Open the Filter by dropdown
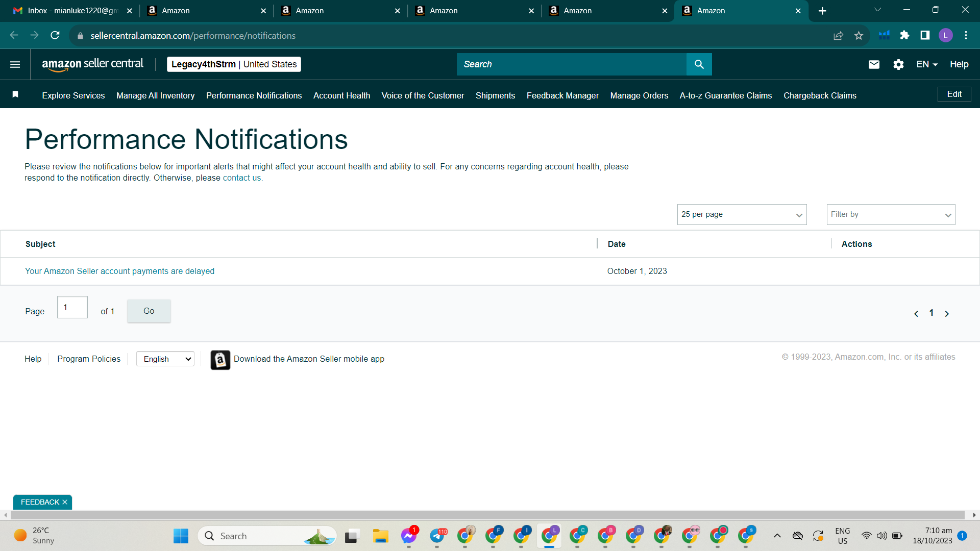 coord(891,215)
